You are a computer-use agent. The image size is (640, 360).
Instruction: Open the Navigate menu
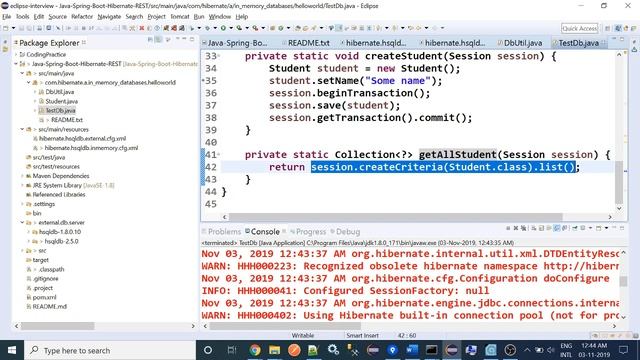(x=109, y=16)
